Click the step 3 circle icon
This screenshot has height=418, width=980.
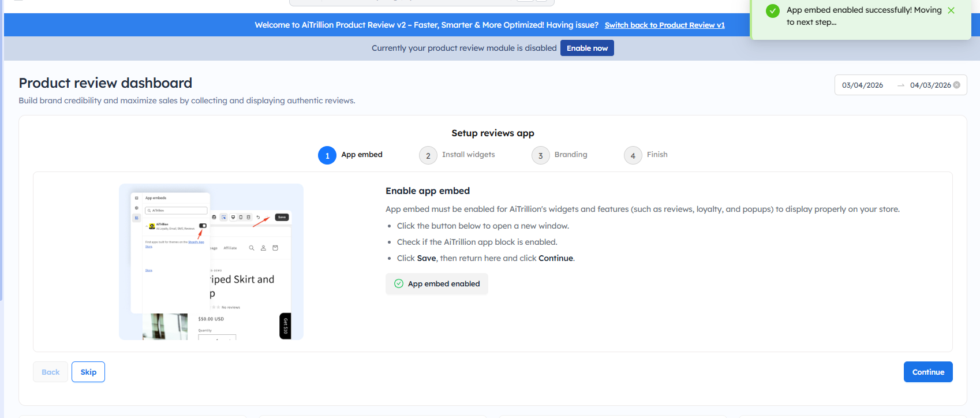tap(540, 155)
